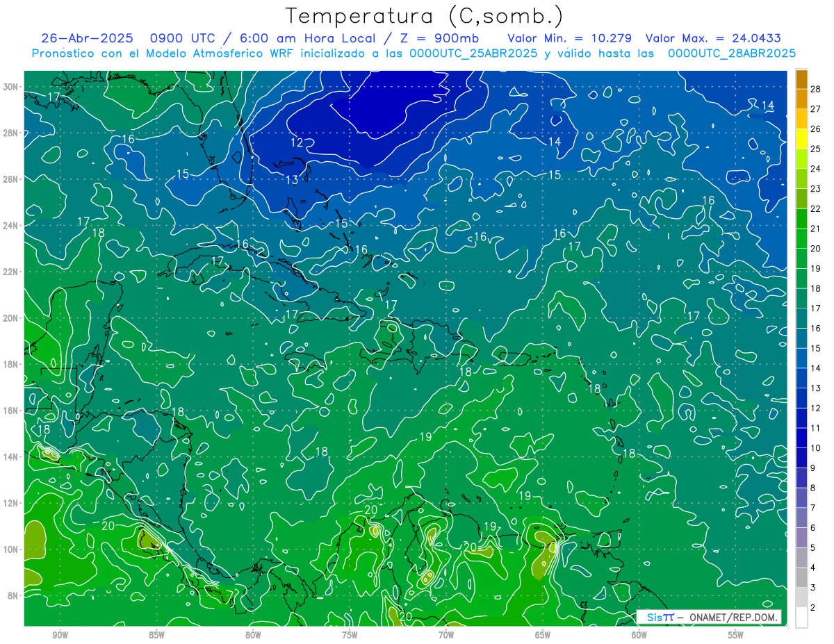Click the longitude axis label "90W"
This screenshot has width=834, height=644.
pyautogui.click(x=60, y=635)
